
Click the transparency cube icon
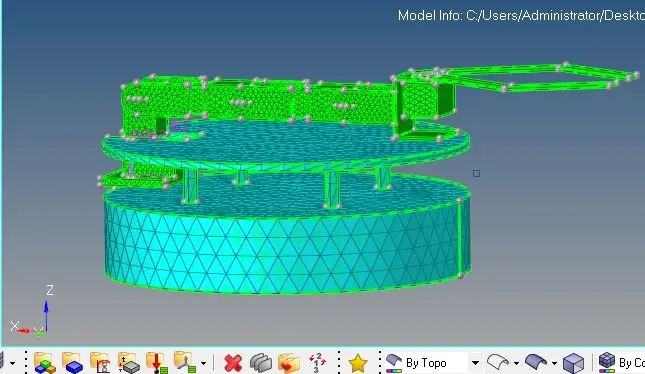tap(573, 363)
